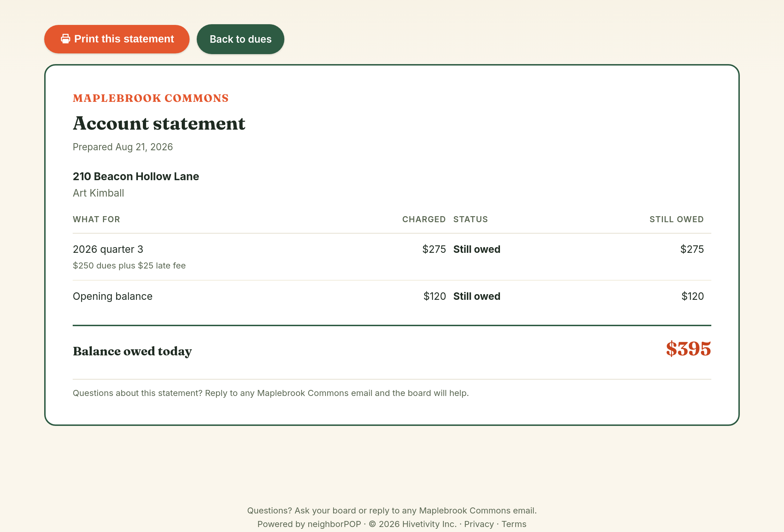Open the Privacy link in footer
The height and width of the screenshot is (532, 784).
click(479, 524)
